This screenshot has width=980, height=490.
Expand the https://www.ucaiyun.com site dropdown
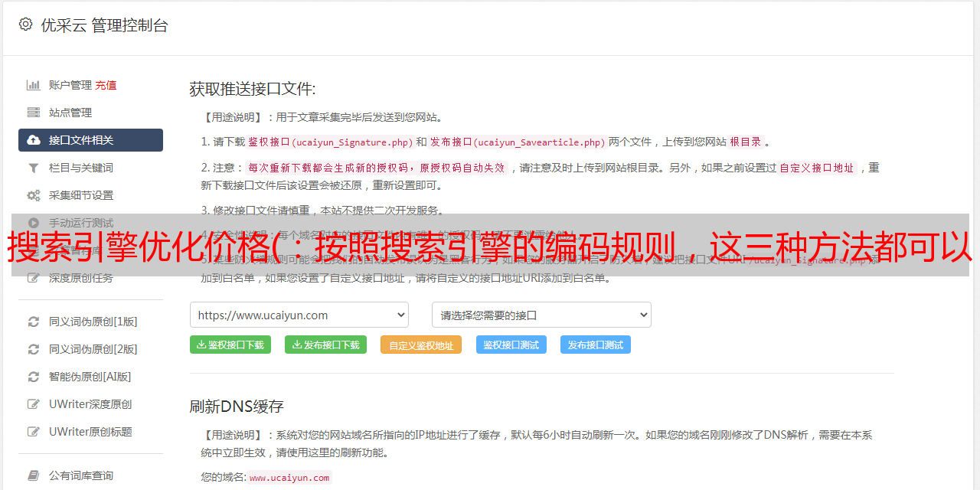(x=299, y=315)
